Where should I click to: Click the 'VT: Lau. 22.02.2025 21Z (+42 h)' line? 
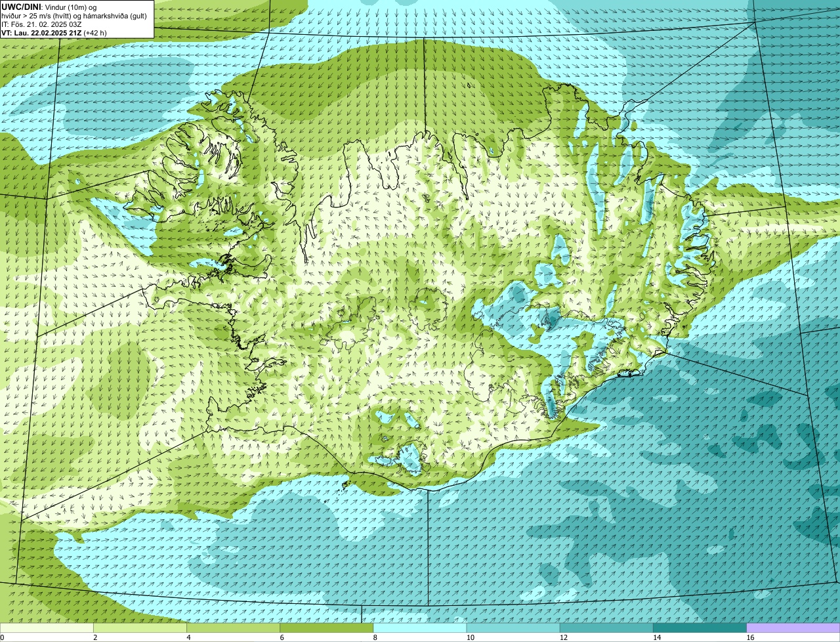point(54,33)
